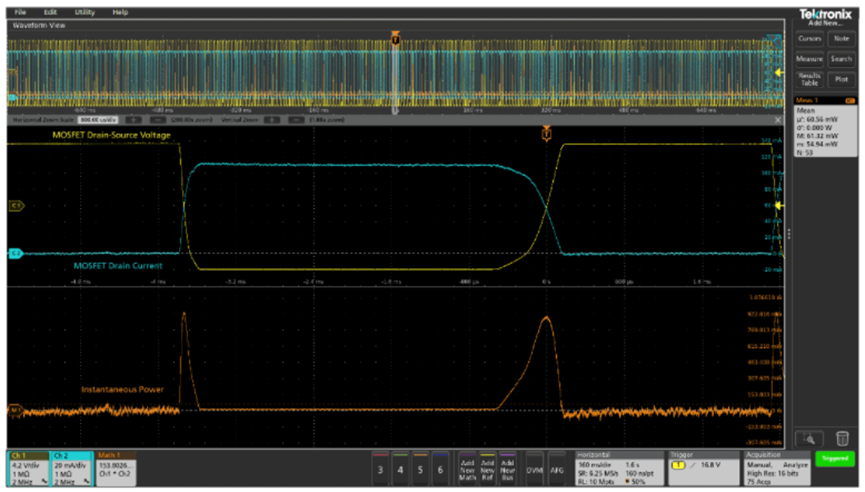This screenshot has height=492, width=865.
Task: Click the trigger position T marker
Action: click(546, 132)
